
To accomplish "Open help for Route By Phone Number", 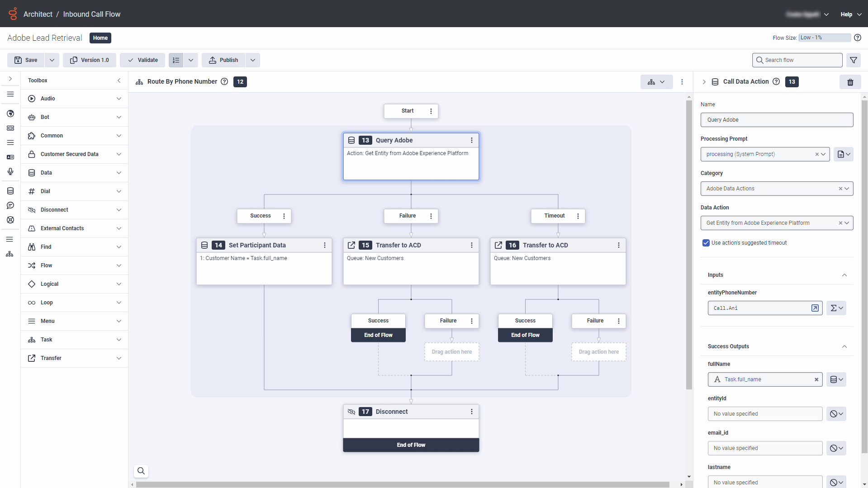I will pos(224,81).
